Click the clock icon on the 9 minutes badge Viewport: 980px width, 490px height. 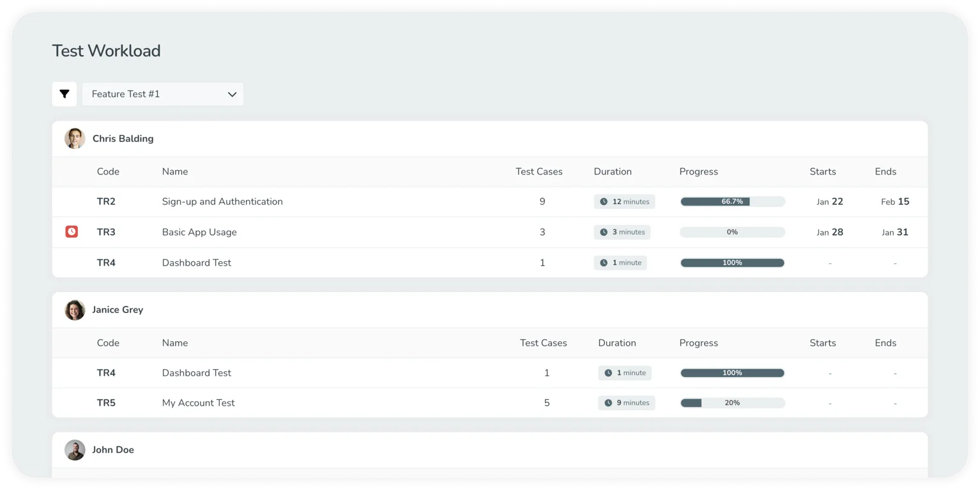(x=607, y=402)
